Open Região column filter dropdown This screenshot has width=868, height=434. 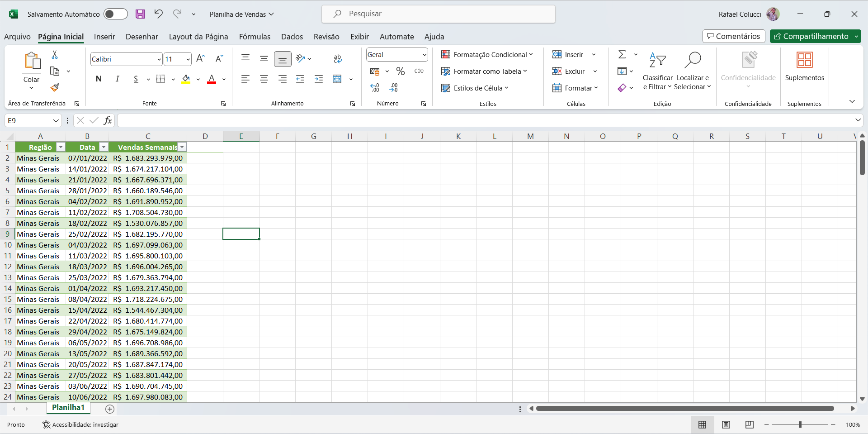click(61, 147)
